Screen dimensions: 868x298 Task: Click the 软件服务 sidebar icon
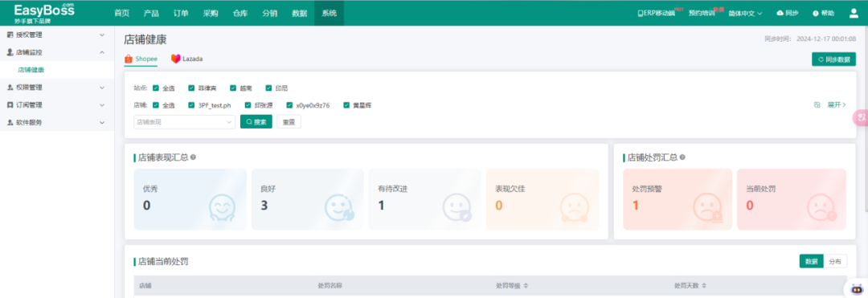10,123
